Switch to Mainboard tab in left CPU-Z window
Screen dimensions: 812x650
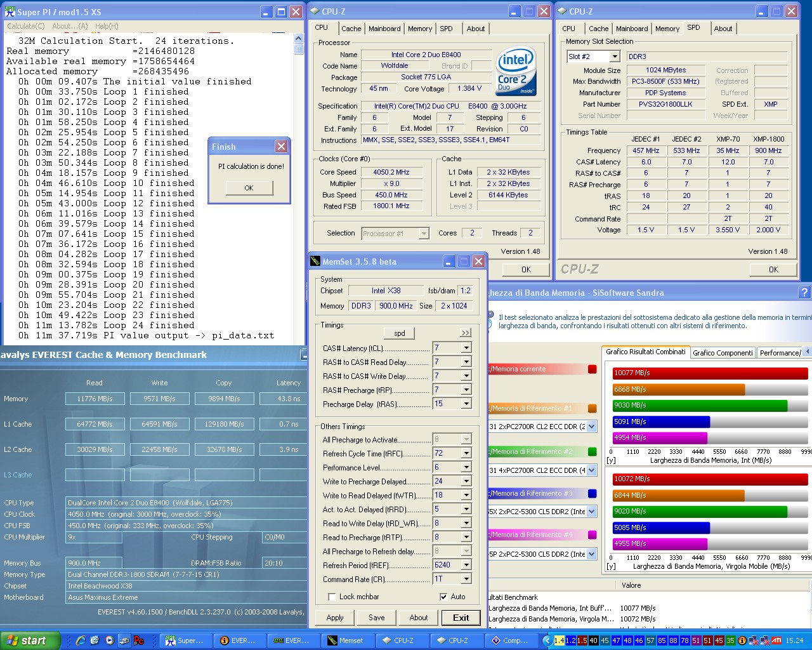click(384, 29)
